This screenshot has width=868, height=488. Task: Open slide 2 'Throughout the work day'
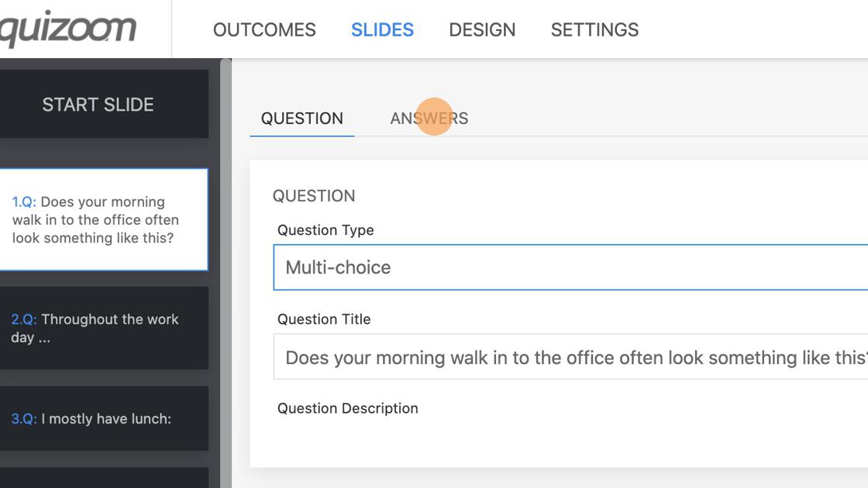tap(98, 328)
